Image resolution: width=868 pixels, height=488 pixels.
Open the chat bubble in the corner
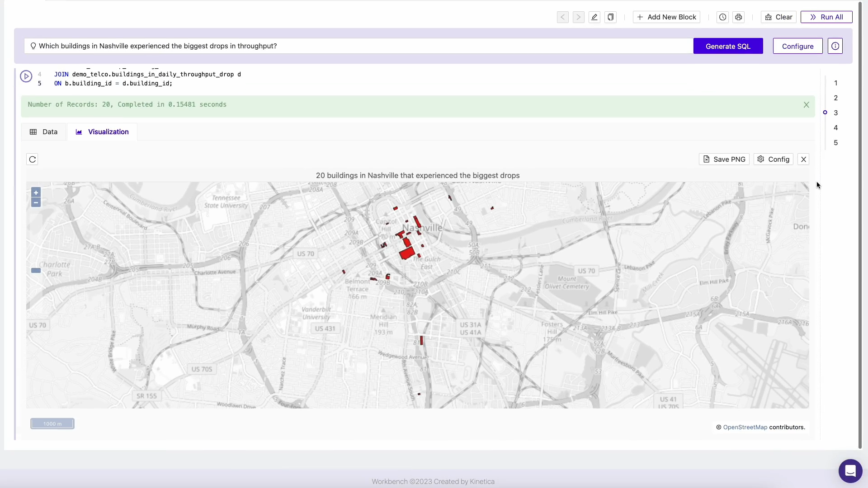[850, 471]
